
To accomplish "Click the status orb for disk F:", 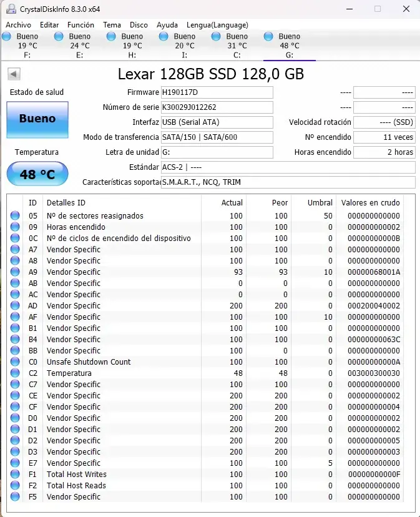I will (6, 36).
